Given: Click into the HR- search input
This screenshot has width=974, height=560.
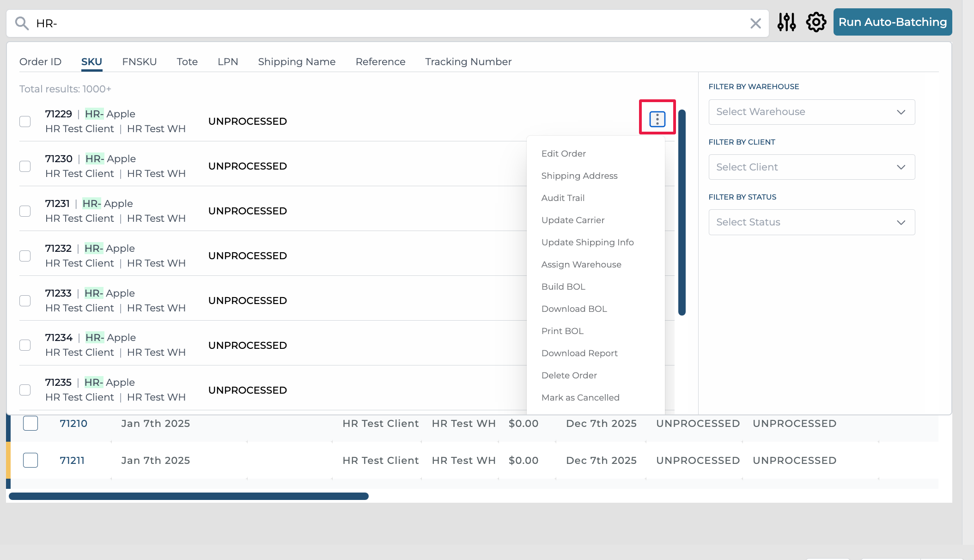Looking at the screenshot, I should [x=370, y=23].
